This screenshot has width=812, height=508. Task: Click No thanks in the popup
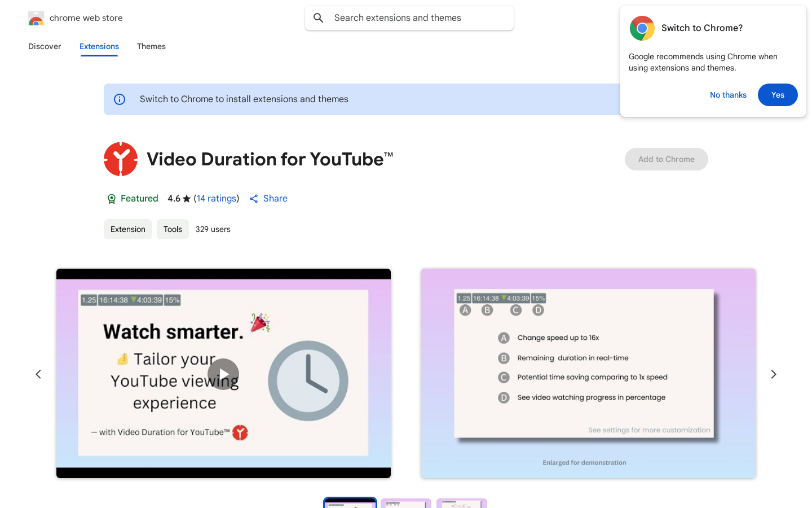(728, 95)
